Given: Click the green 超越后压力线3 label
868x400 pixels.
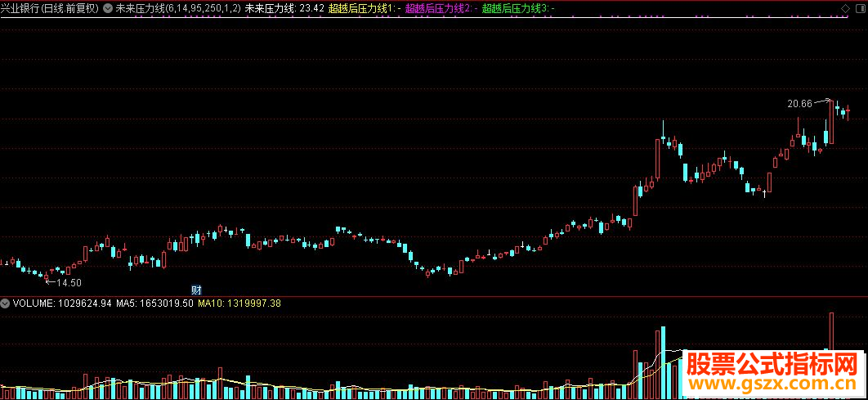Looking at the screenshot, I should 519,9.
